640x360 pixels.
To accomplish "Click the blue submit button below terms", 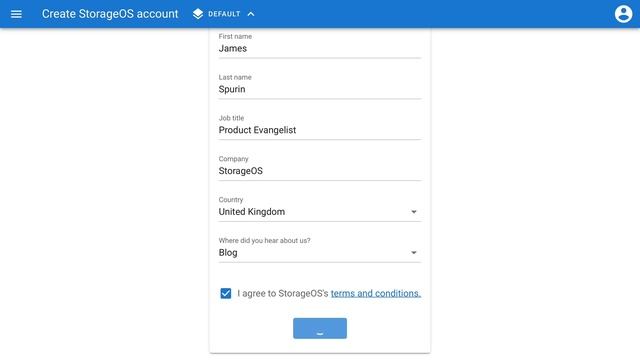I will pos(320,328).
